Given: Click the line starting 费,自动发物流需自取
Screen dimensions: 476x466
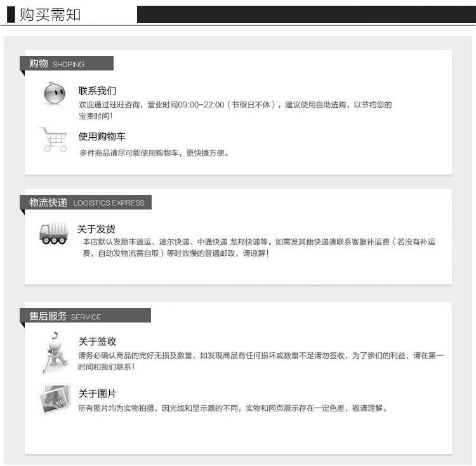Looking at the screenshot, I should pos(176,253).
